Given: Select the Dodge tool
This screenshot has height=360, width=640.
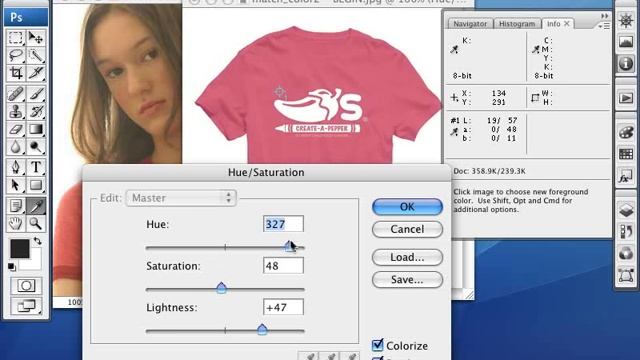Looking at the screenshot, I should 36,147.
